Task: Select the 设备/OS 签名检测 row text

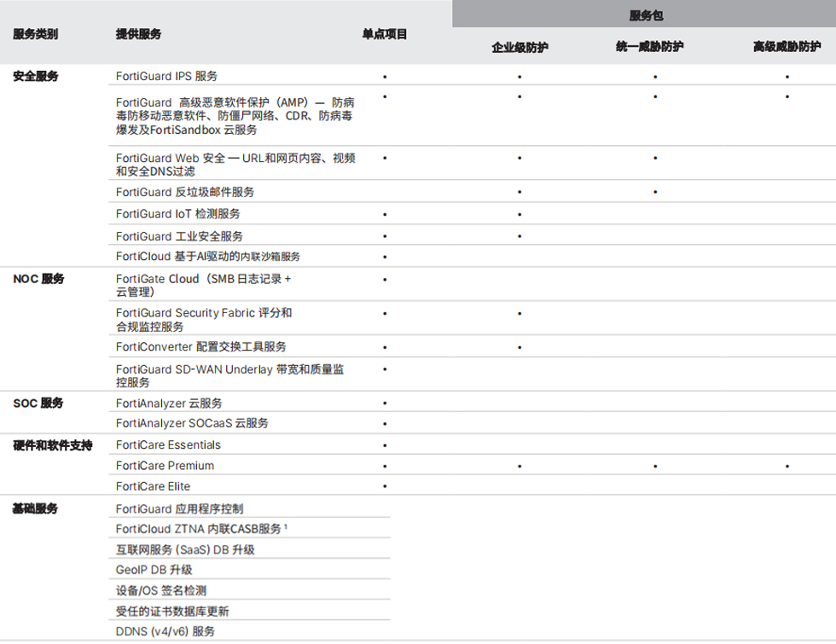Action: (x=161, y=590)
